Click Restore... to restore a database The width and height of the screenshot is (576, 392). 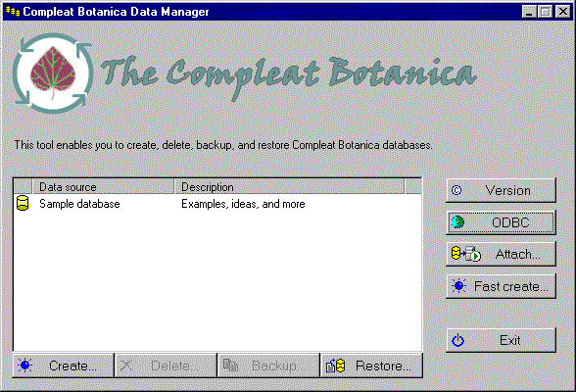(x=371, y=366)
